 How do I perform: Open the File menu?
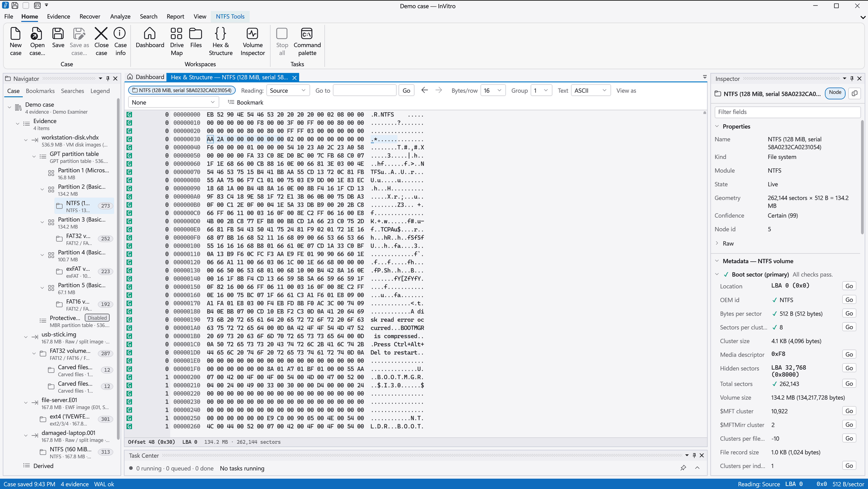coord(9,16)
